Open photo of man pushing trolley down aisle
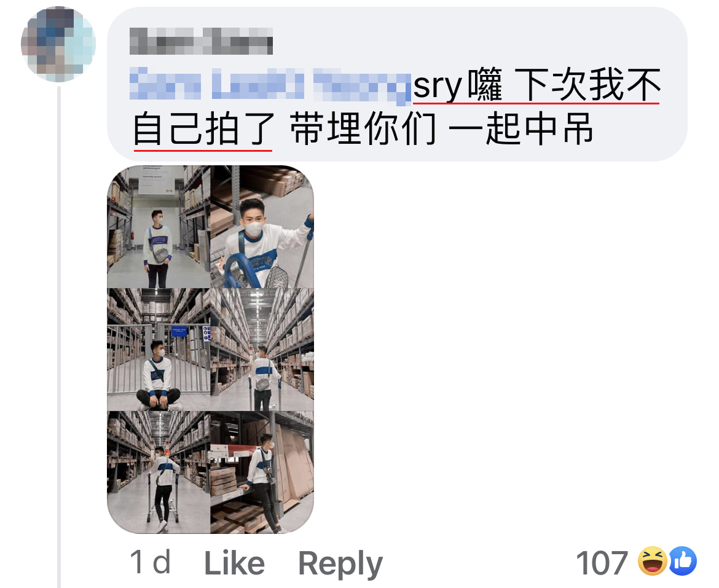The width and height of the screenshot is (719, 588). coord(159,472)
